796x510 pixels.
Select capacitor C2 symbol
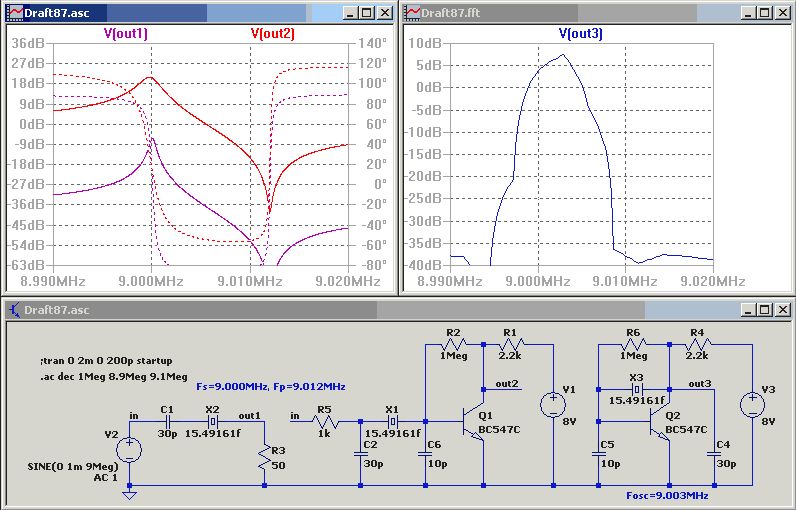[x=360, y=454]
